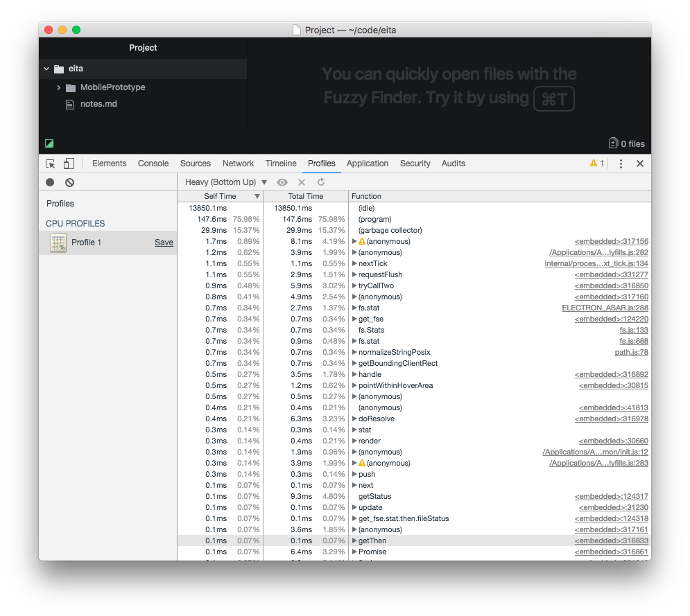Open Heavy (Bottom Up) view dropdown
The height and width of the screenshot is (616, 690).
click(226, 182)
